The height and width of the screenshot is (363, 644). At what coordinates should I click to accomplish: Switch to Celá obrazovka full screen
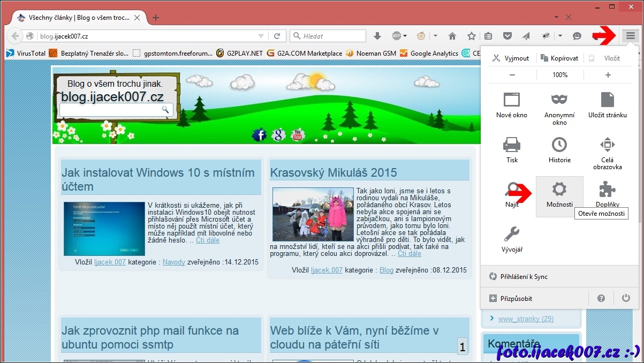click(x=607, y=146)
